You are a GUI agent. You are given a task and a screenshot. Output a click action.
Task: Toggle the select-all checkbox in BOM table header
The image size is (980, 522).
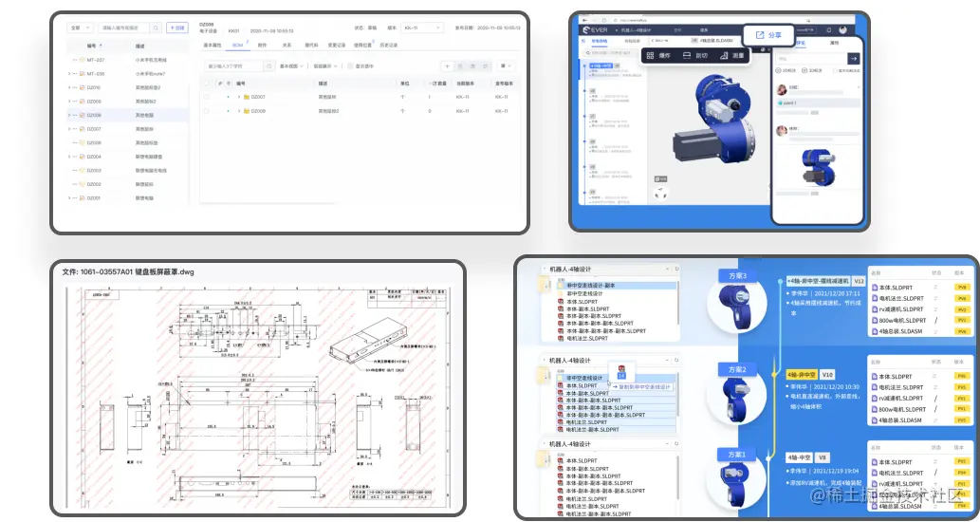click(206, 84)
